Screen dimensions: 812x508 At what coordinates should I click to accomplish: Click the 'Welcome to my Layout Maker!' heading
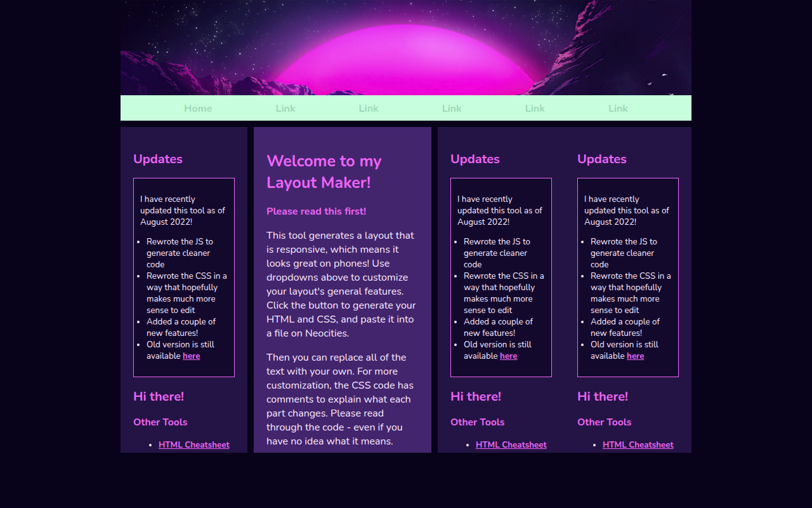tap(324, 171)
